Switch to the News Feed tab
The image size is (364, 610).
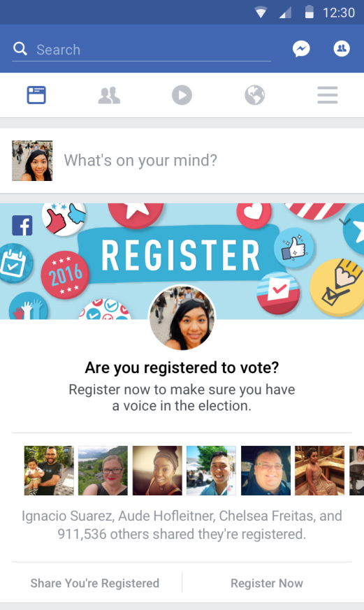click(x=36, y=95)
